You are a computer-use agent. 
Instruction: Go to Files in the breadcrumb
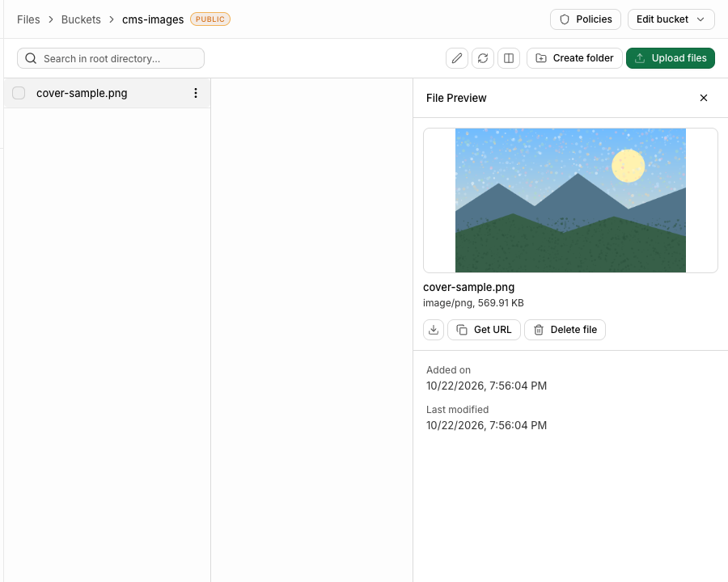[x=28, y=19]
